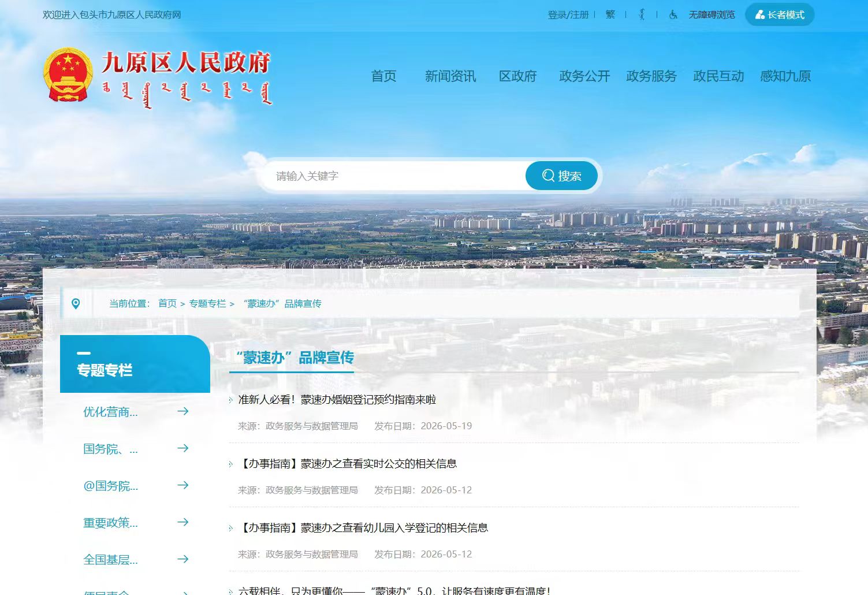Click bullet arrow before 准新人必看 article
Viewport: 868px width, 595px height.
click(231, 400)
